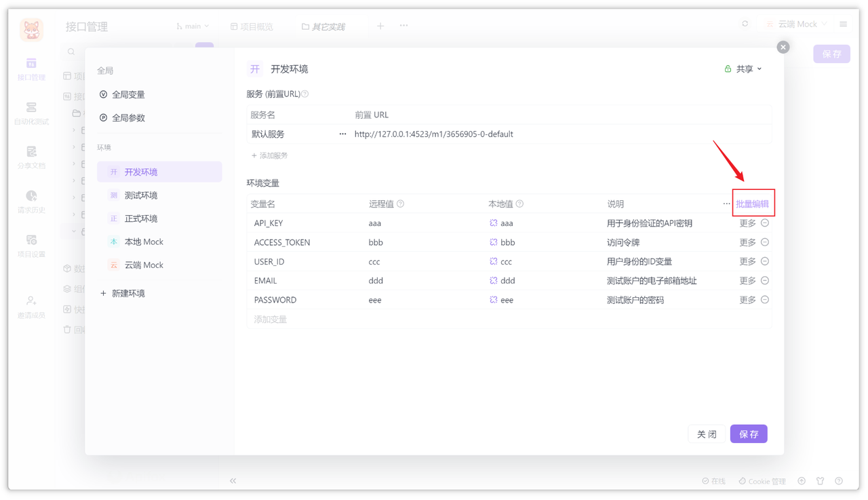Open 更多 for EMAIL row

pyautogui.click(x=747, y=280)
